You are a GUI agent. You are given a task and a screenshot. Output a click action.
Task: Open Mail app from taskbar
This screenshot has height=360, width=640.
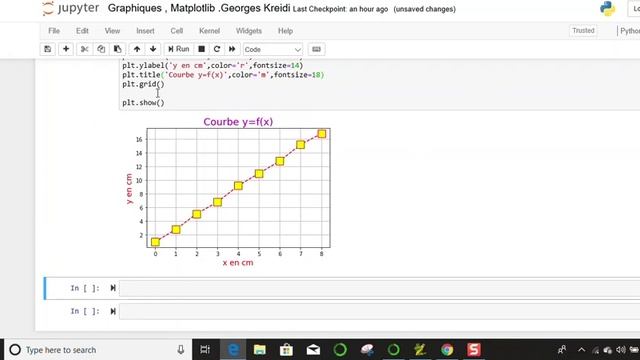tap(313, 350)
